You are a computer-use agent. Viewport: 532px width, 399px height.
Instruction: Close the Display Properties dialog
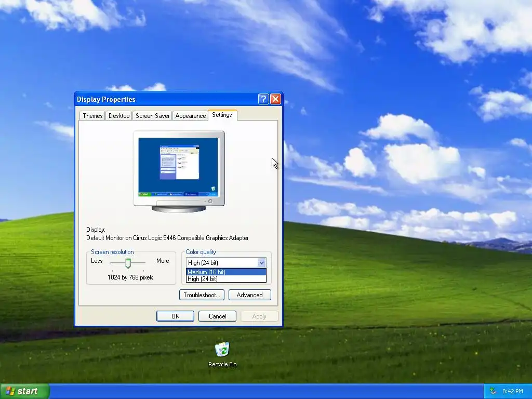(275, 99)
